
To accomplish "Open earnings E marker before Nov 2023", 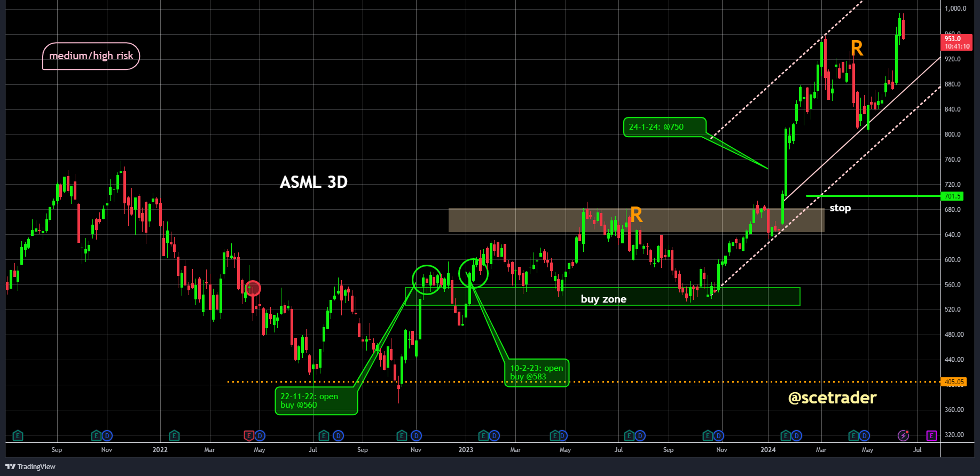I will 708,436.
